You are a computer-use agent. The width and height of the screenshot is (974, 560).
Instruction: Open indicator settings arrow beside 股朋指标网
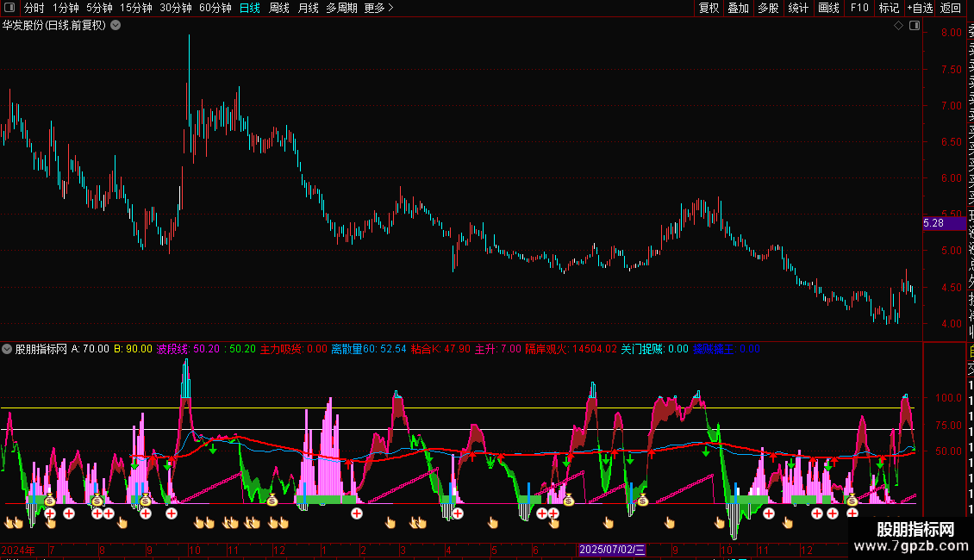7,349
